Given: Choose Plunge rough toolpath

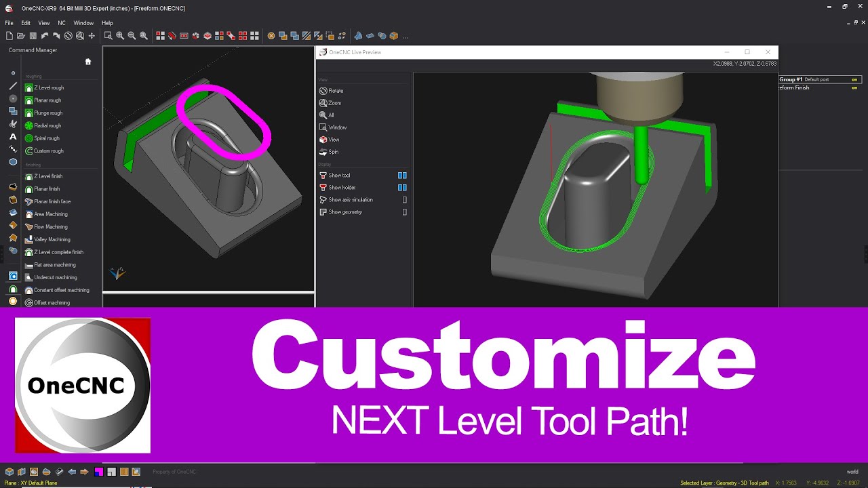Looking at the screenshot, I should tap(44, 113).
